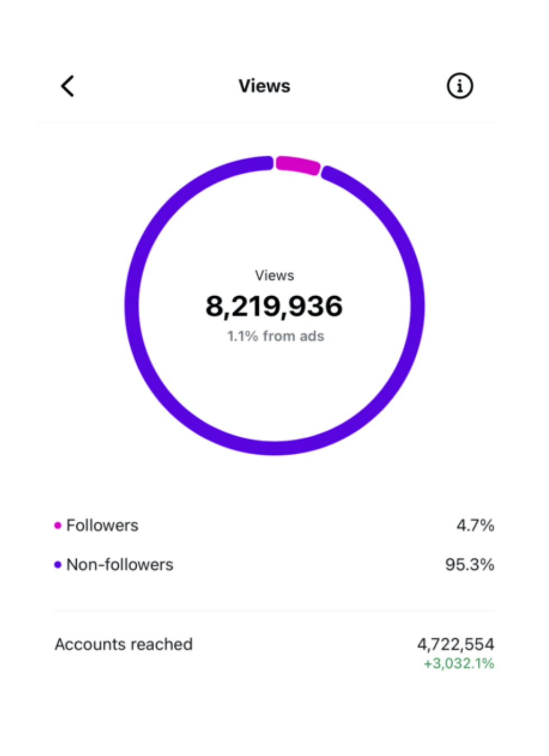The image size is (549, 756).
Task: Tap the 8,219,936 views total
Action: pyautogui.click(x=274, y=306)
